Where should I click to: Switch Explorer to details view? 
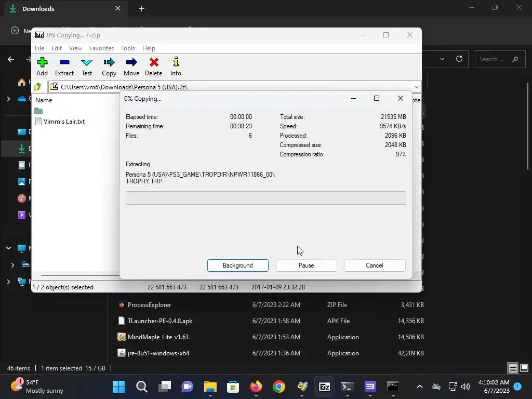(513, 368)
